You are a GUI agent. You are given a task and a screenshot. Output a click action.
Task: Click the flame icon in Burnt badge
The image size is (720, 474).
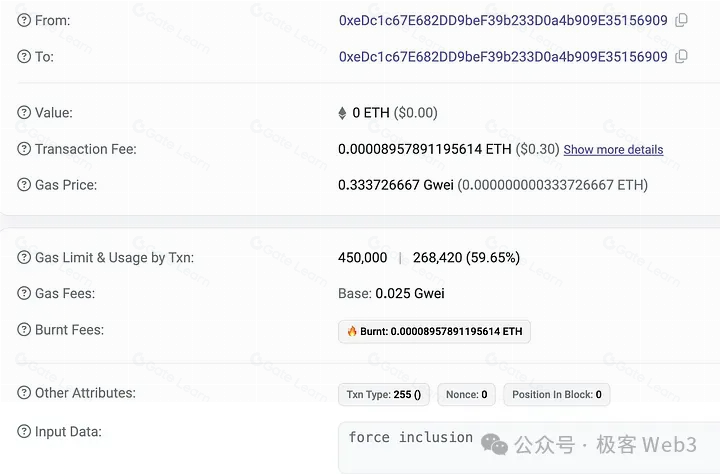[352, 331]
